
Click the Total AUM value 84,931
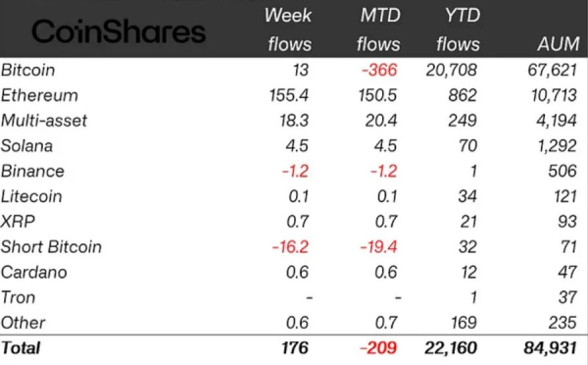[551, 348]
